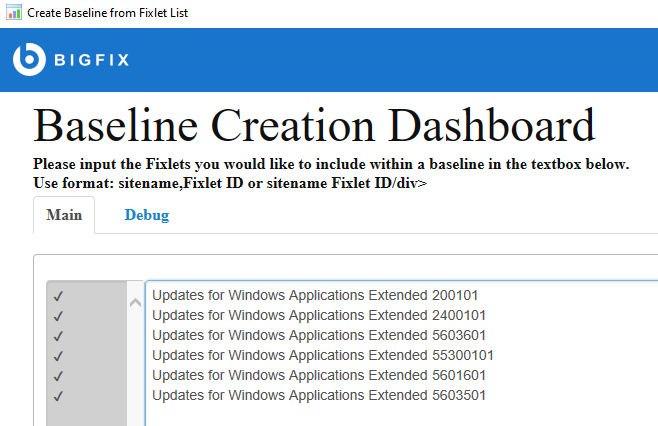The image size is (658, 426).
Task: Click the 'Use format: sitename,Fixlet ID' instruction
Action: click(x=230, y=183)
